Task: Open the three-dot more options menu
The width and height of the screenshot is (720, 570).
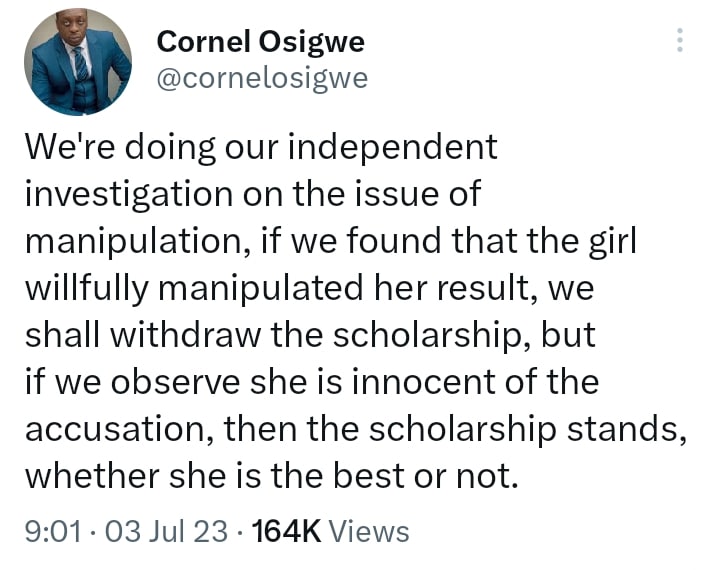Action: click(680, 41)
